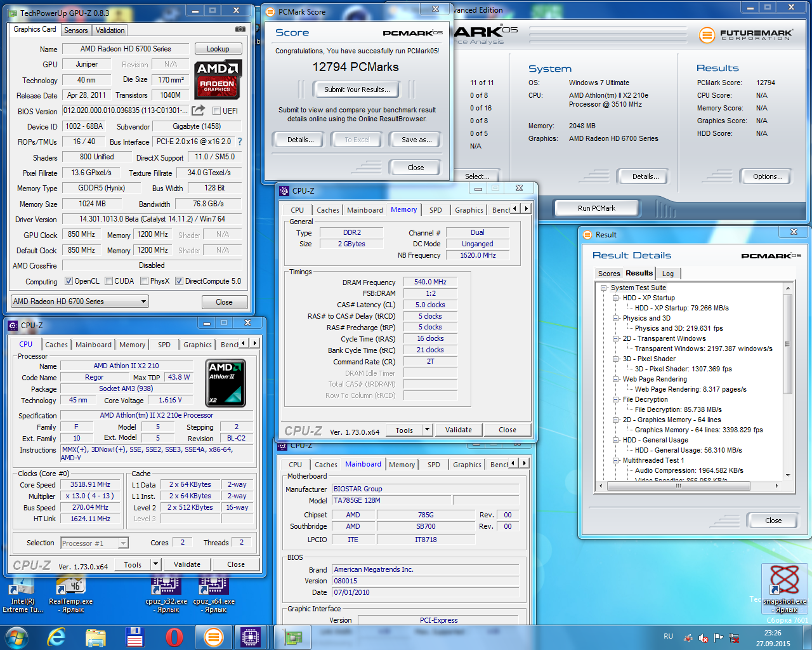812x650 pixels.
Task: Click the AMD Radeon Graphics logo in GPU-Z
Action: click(x=218, y=80)
